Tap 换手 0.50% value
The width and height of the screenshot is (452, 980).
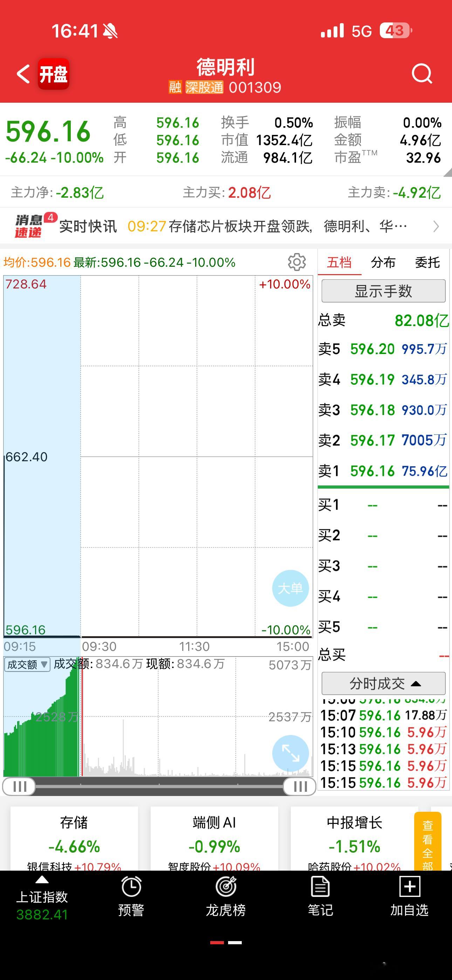tap(293, 123)
